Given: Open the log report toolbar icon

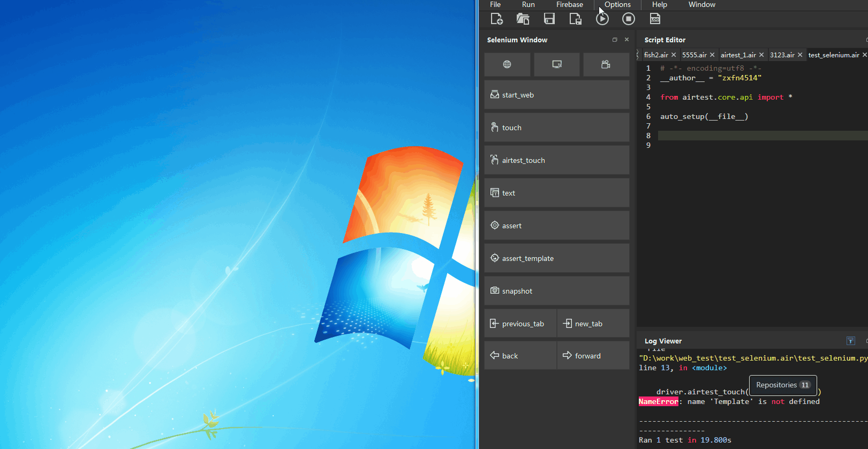Looking at the screenshot, I should click(655, 19).
